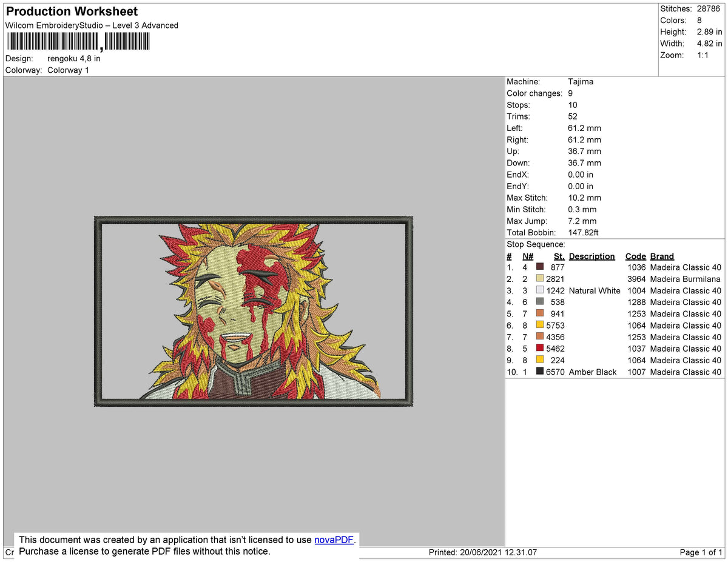Select the orange swatch in stop 7
The height and width of the screenshot is (562, 728).
539,337
